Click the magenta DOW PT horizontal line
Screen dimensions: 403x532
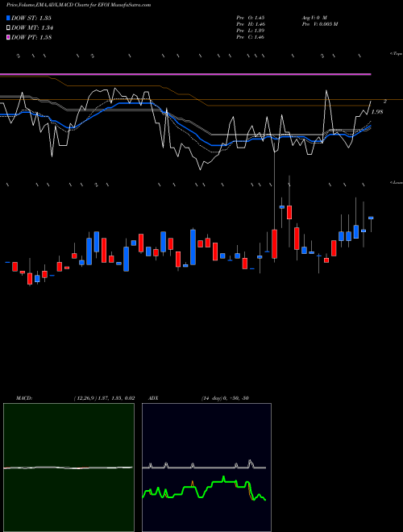tap(185, 74)
